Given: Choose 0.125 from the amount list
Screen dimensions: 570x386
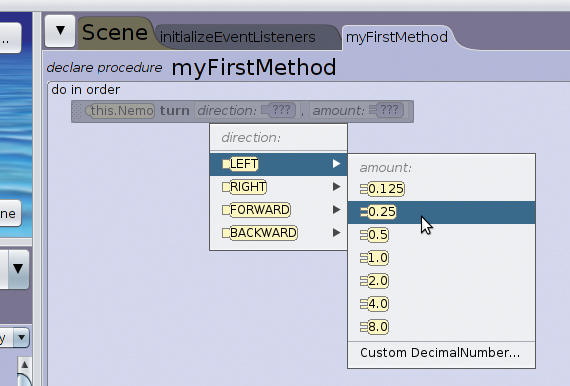Looking at the screenshot, I should 441,189.
